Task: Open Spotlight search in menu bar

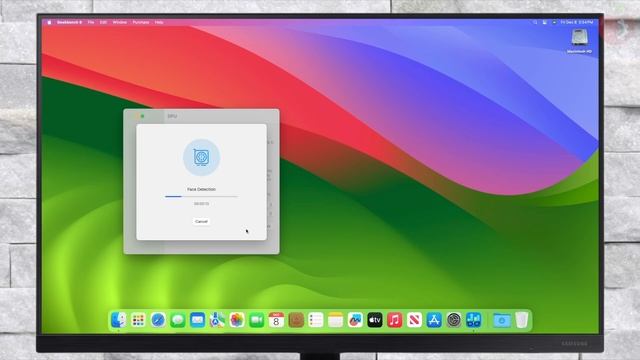Action: pos(535,22)
